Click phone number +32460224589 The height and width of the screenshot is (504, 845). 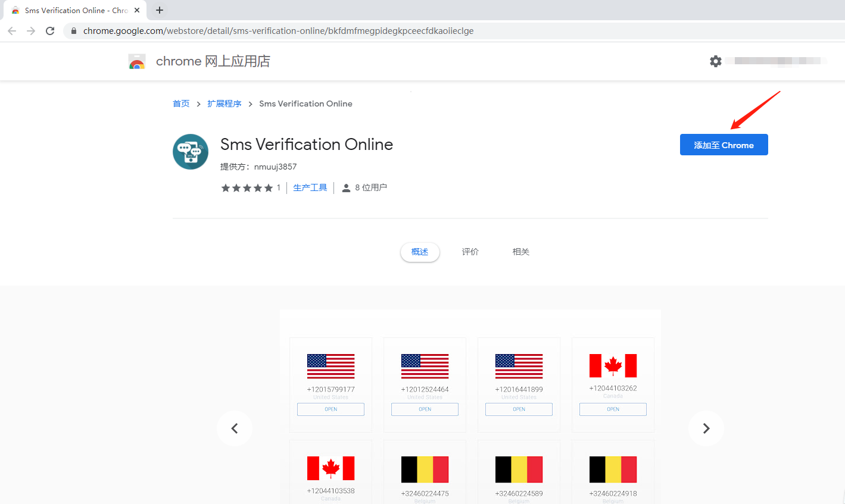(519, 493)
